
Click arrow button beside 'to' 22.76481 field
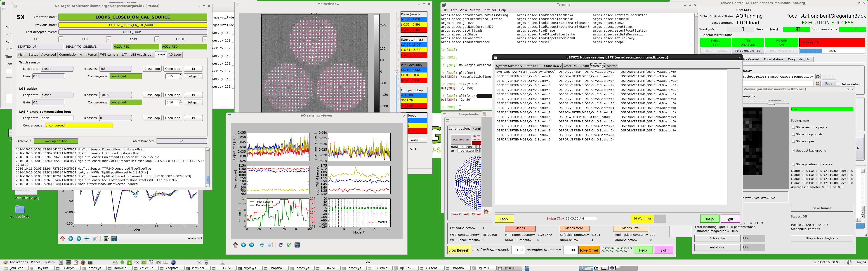pyautogui.click(x=478, y=151)
